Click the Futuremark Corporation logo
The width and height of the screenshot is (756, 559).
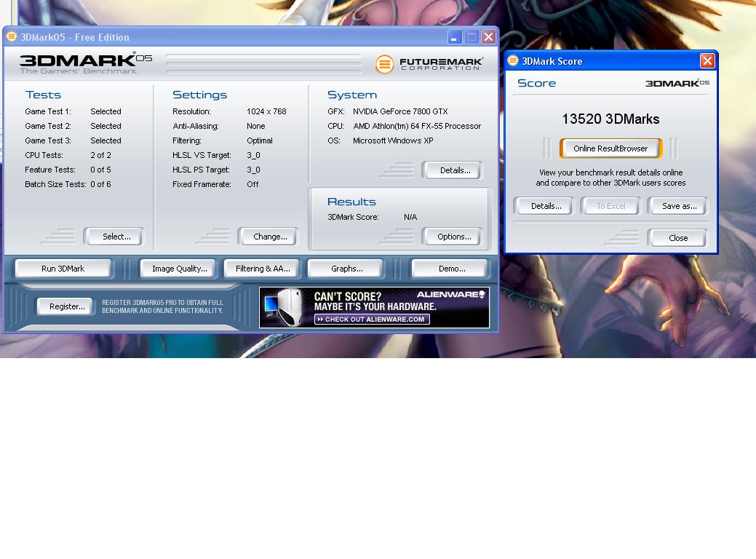pyautogui.click(x=429, y=64)
